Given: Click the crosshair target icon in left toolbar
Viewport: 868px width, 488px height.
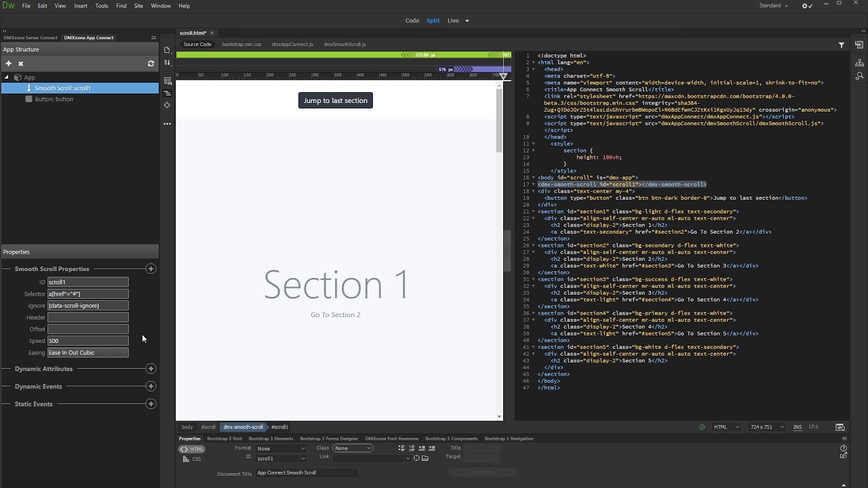Looking at the screenshot, I should [x=167, y=105].
